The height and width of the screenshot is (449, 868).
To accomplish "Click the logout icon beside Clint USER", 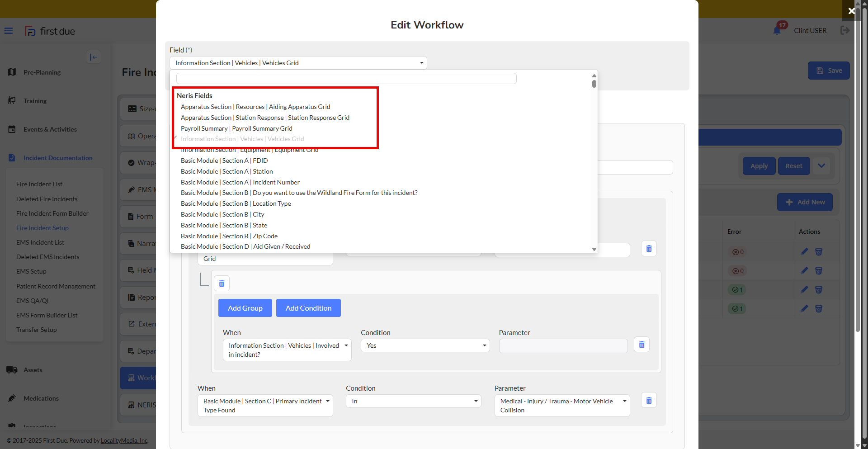I will 844,30.
